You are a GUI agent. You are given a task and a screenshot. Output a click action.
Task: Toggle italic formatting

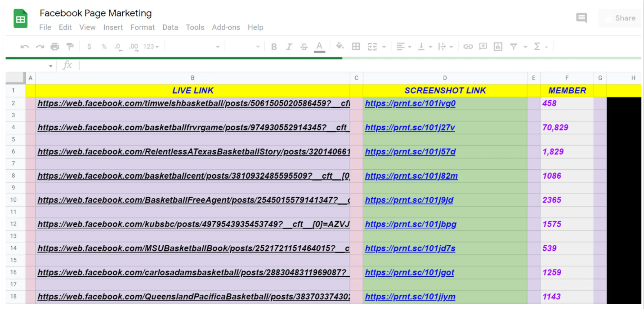(x=289, y=47)
